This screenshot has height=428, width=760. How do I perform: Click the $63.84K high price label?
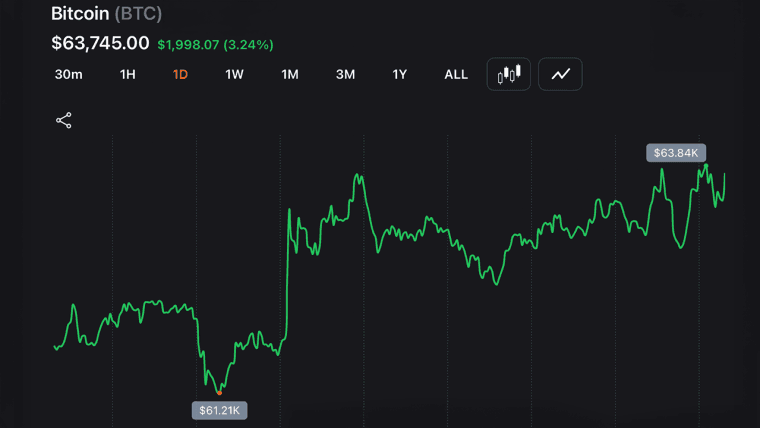click(676, 153)
